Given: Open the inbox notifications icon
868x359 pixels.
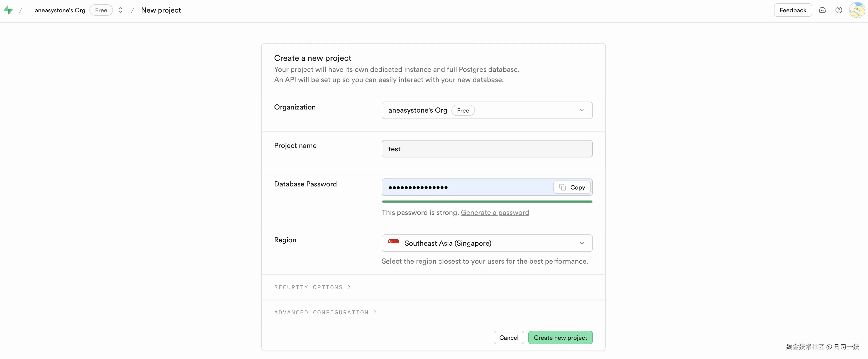Looking at the screenshot, I should [x=822, y=10].
